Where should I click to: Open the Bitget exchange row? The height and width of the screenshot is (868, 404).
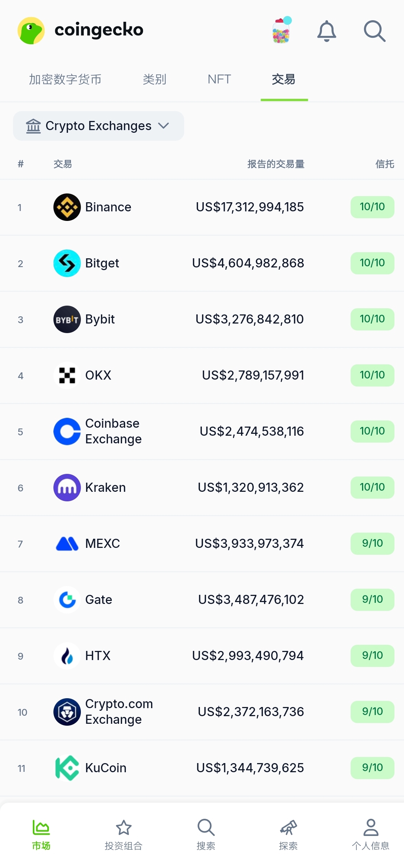click(x=202, y=263)
